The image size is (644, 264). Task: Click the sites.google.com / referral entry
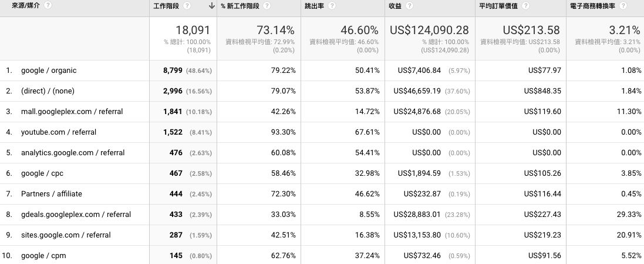[66, 235]
